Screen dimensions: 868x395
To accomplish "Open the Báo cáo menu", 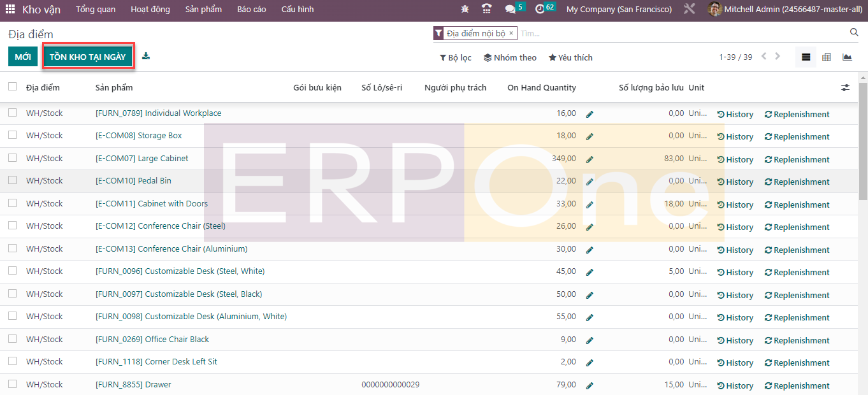I will [x=251, y=10].
